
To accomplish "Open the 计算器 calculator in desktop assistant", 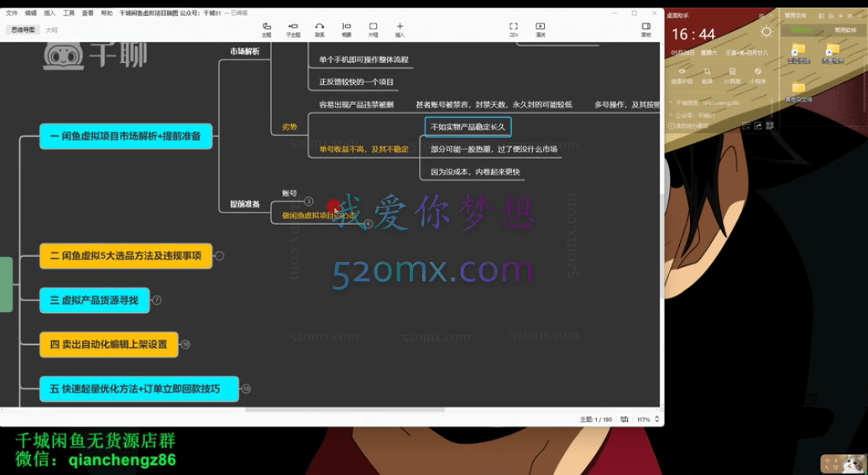I will 732,76.
